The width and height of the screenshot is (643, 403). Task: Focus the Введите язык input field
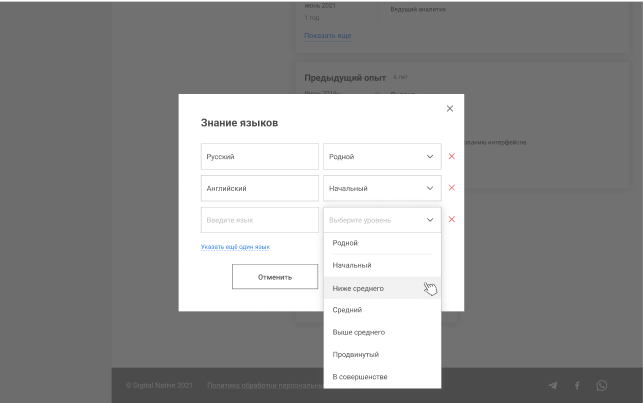click(259, 220)
